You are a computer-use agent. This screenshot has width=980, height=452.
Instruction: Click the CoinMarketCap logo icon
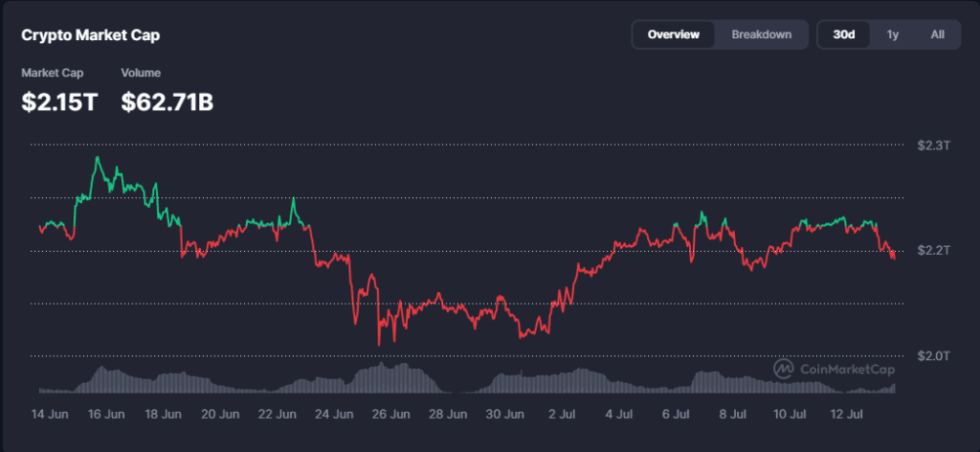coord(783,370)
